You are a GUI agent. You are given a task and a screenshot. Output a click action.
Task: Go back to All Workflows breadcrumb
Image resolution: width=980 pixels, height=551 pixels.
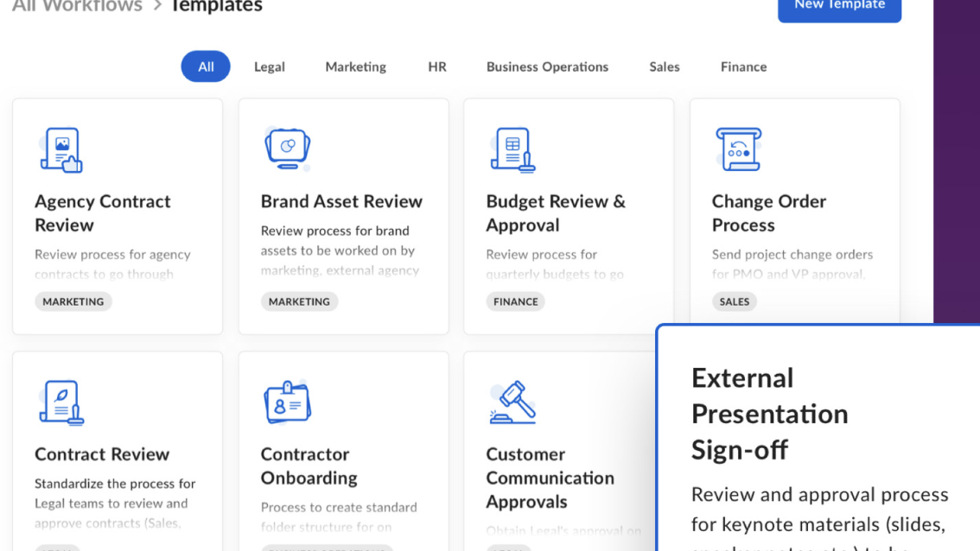click(x=77, y=6)
